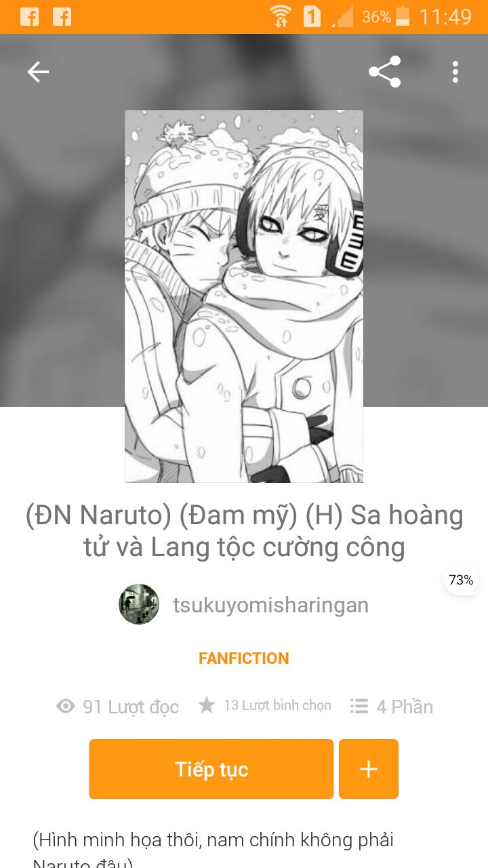Open the author's profile avatar
The image size is (488, 868).
point(139,604)
